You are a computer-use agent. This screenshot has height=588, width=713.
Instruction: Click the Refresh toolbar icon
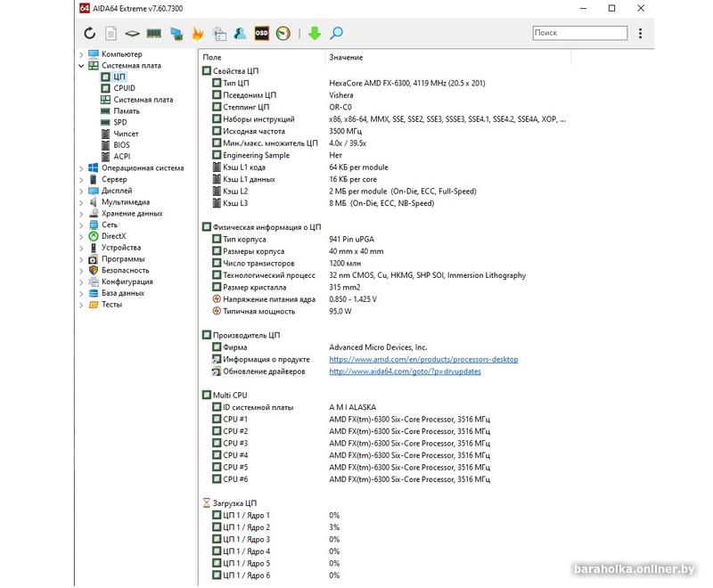pos(89,34)
